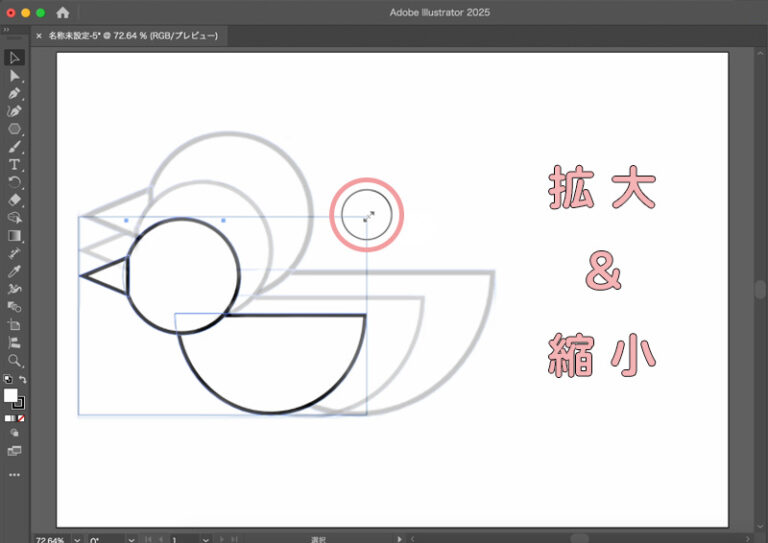Image resolution: width=768 pixels, height=543 pixels.
Task: Close the 名称未設定-5 document tab
Action: (39, 35)
